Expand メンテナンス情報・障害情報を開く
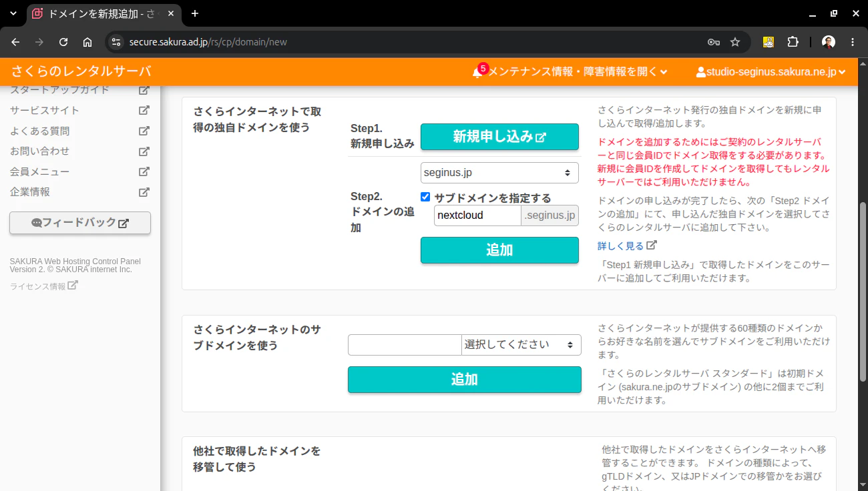The height and width of the screenshot is (491, 868). coord(578,72)
